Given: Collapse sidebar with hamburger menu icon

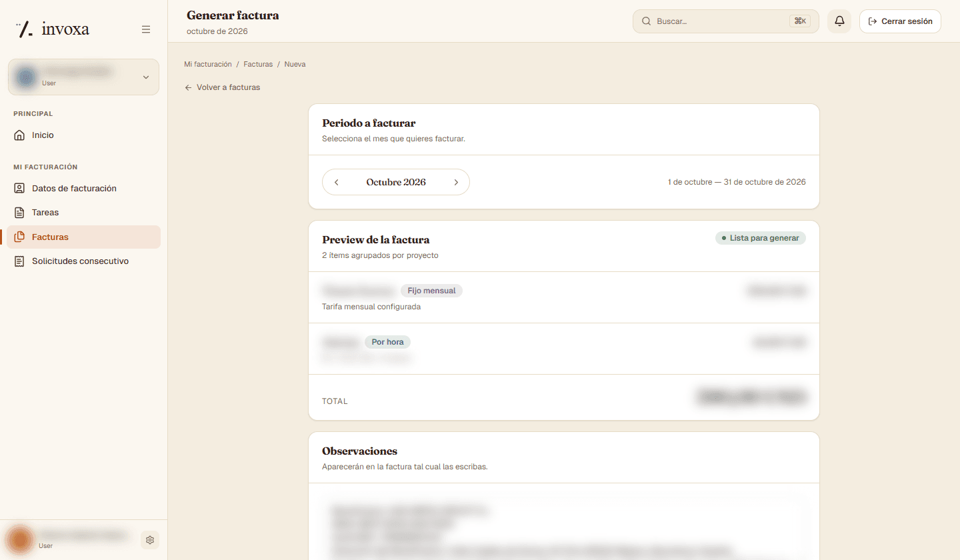Looking at the screenshot, I should pos(146,29).
